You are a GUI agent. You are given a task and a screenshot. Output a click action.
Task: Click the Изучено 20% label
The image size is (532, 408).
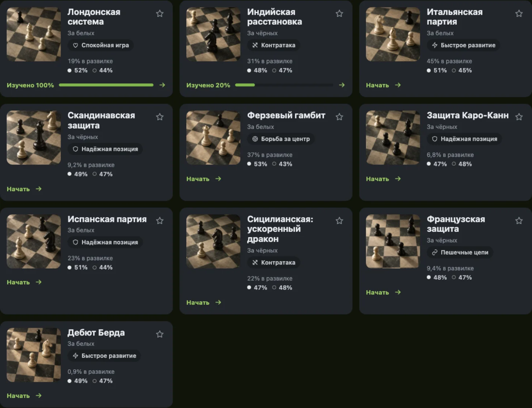coord(208,85)
